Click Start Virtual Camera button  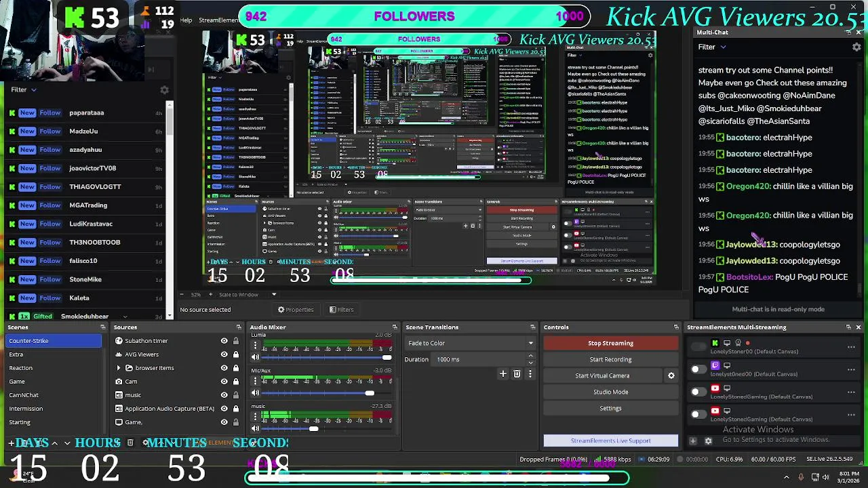pos(602,375)
